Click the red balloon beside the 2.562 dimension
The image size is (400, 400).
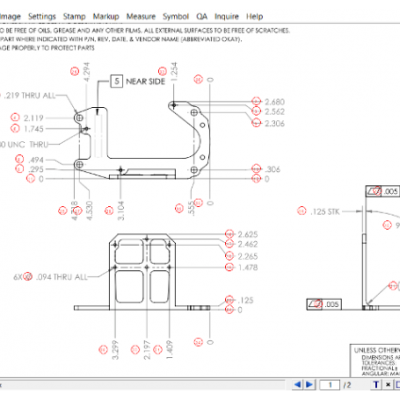tap(256, 111)
